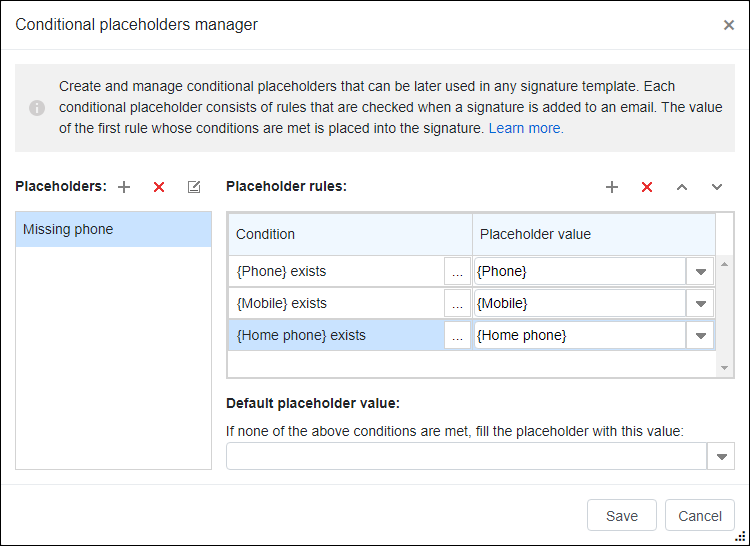Move selected rule up
Viewport: 750px width, 546px height.
coord(682,187)
